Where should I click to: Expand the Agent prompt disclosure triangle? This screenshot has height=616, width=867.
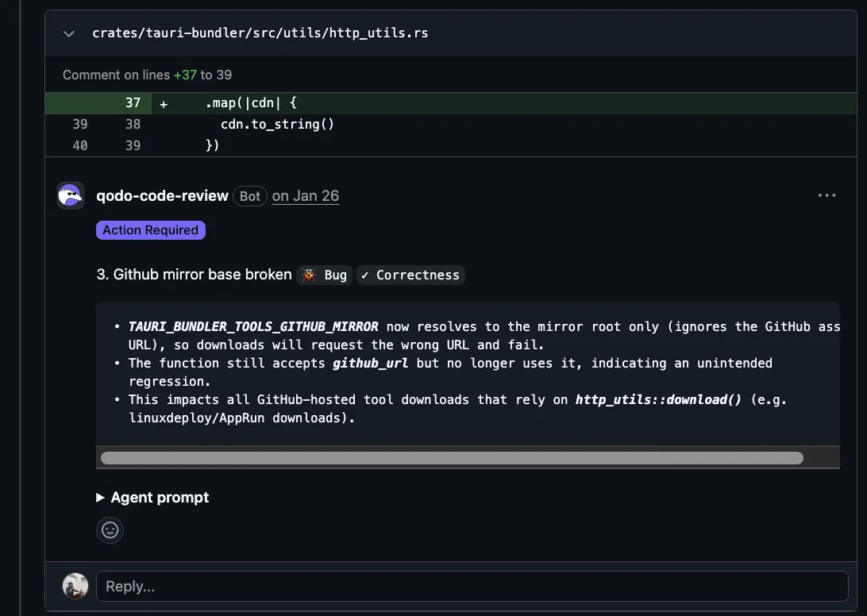[100, 498]
